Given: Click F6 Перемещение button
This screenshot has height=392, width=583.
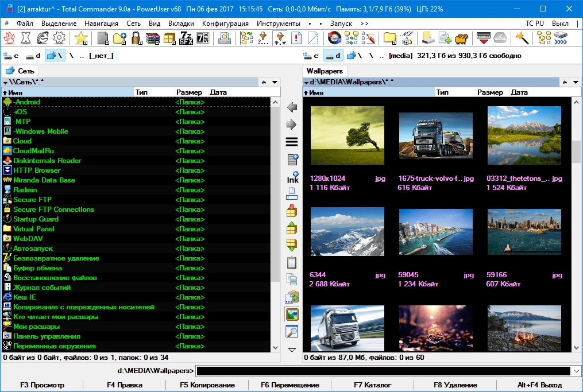Looking at the screenshot, I should pyautogui.click(x=290, y=385).
